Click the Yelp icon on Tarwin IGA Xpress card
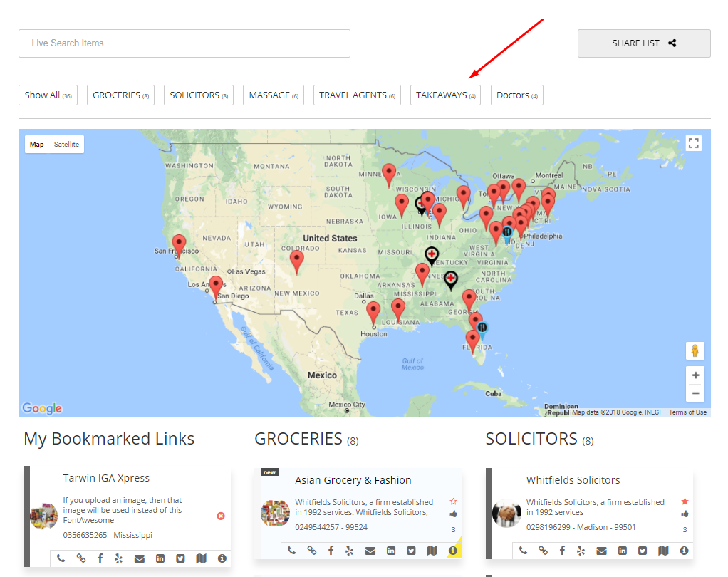The height and width of the screenshot is (577, 728). coord(119,558)
